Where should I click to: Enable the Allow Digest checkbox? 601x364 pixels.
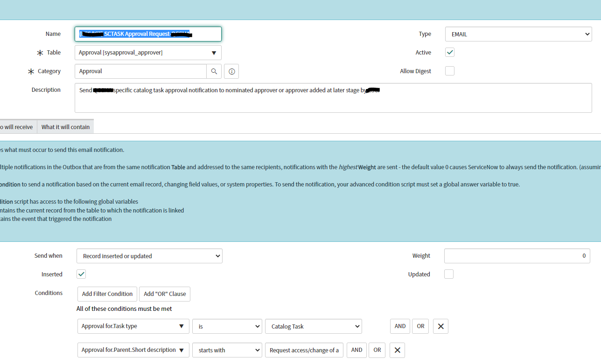pyautogui.click(x=450, y=71)
